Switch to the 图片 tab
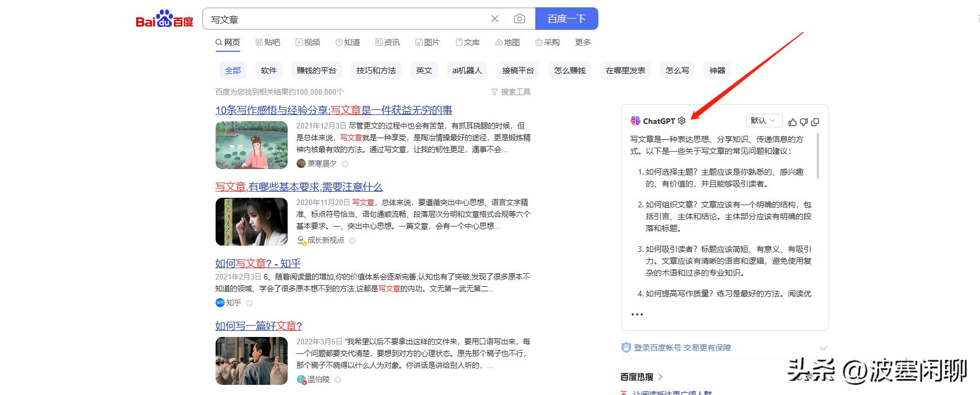 coord(428,42)
